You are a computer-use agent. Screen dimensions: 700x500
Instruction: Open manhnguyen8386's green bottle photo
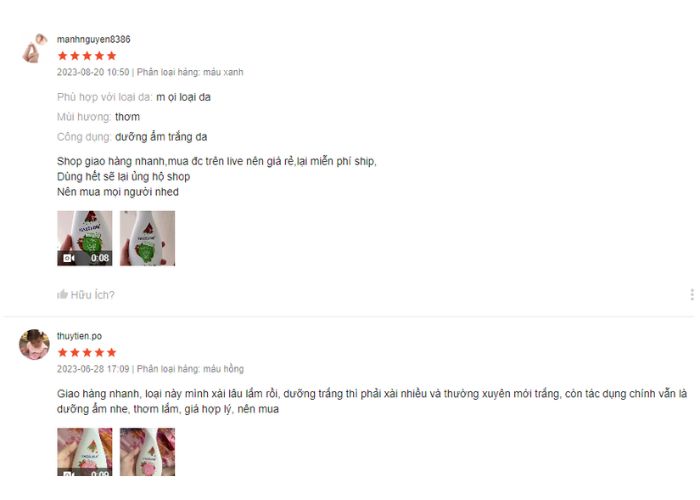147,238
